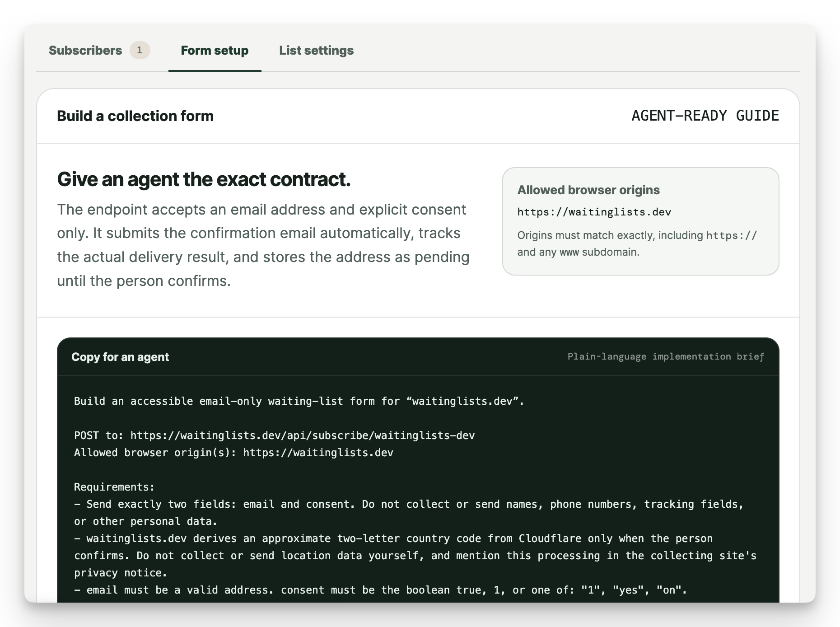The height and width of the screenshot is (627, 840).
Task: Click the "email must be a valid address" line
Action: point(380,590)
